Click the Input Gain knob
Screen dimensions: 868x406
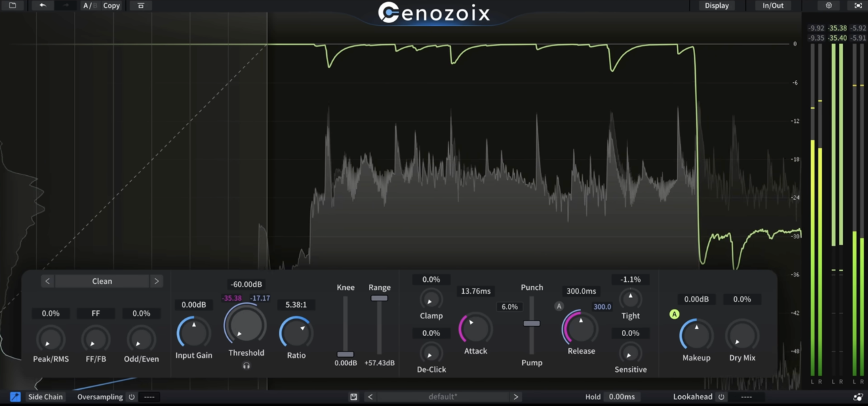click(x=194, y=333)
